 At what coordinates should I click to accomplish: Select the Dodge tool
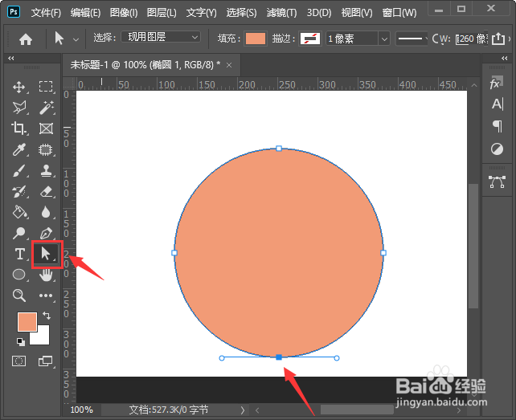coord(18,233)
